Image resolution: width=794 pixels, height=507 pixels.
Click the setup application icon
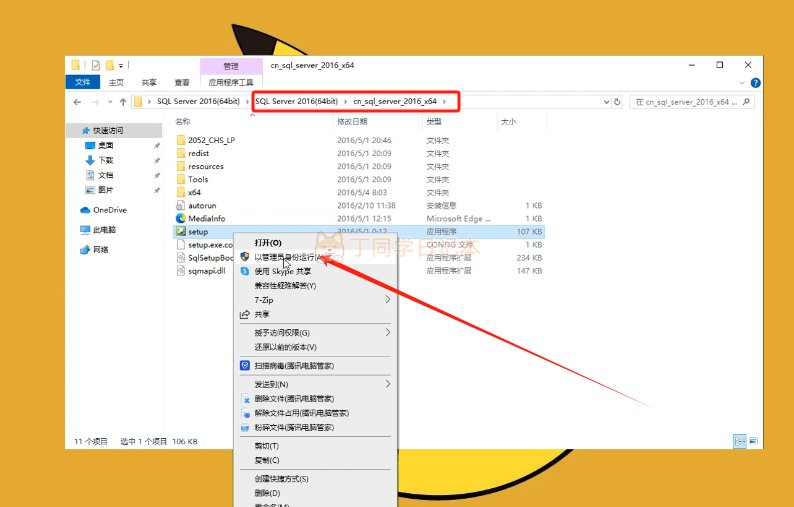coord(180,231)
